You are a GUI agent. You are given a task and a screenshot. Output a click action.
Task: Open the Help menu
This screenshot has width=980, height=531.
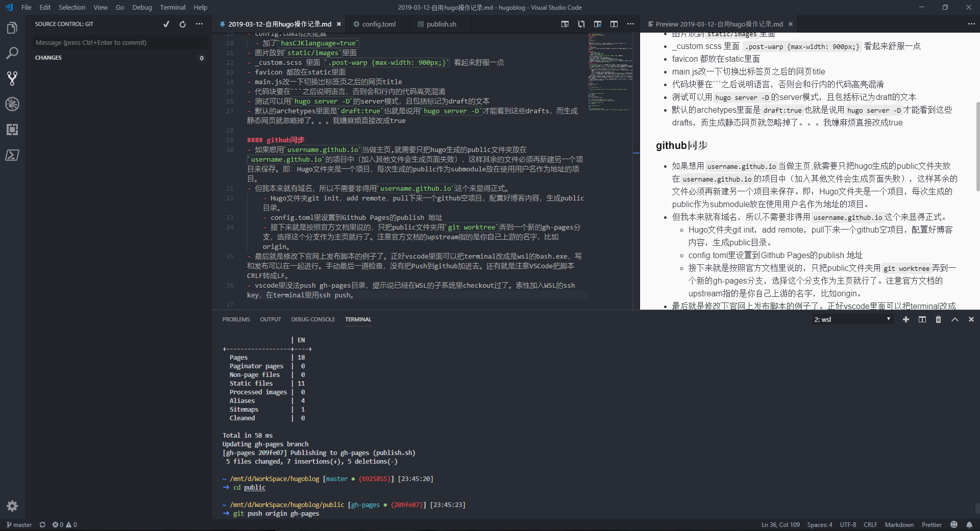[x=201, y=7]
